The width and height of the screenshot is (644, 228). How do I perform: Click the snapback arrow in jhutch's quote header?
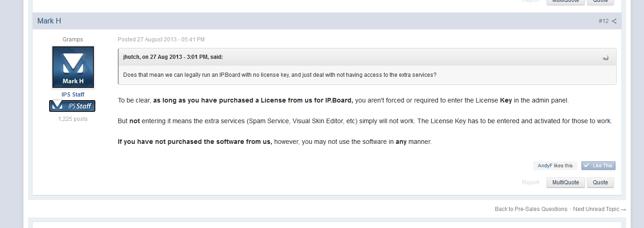(606, 57)
